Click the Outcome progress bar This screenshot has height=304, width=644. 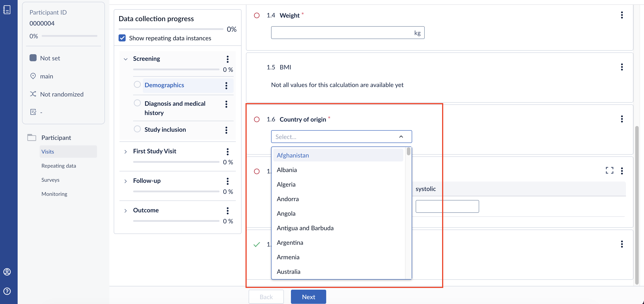tap(176, 221)
